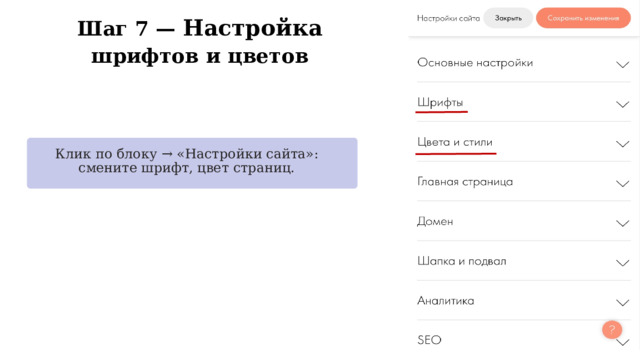Screen dimensions: 640x360
Task: Open the Шрифты section label
Action: click(440, 102)
